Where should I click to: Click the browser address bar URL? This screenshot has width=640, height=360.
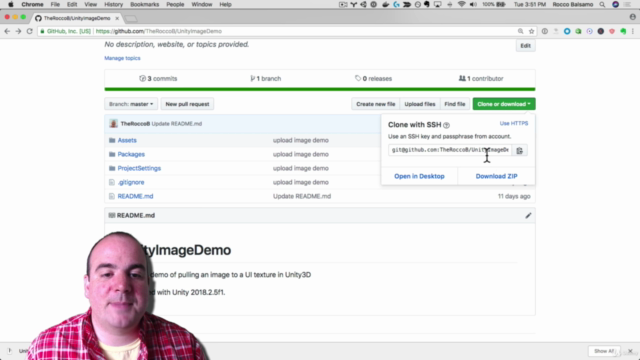pyautogui.click(x=159, y=31)
